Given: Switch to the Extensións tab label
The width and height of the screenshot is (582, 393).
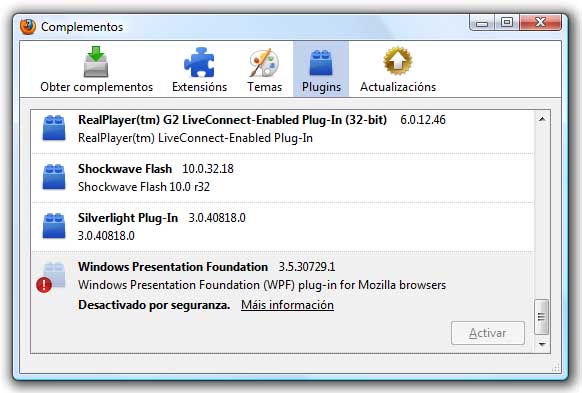Looking at the screenshot, I should click(199, 87).
